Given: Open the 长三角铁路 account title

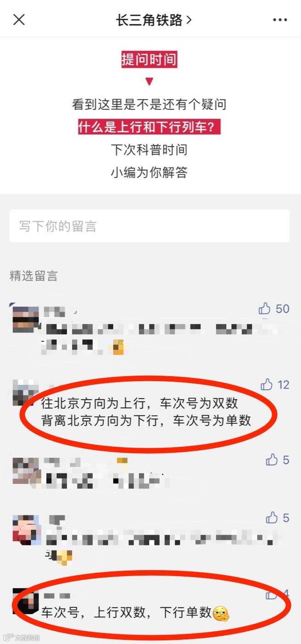Looking at the screenshot, I should [150, 20].
